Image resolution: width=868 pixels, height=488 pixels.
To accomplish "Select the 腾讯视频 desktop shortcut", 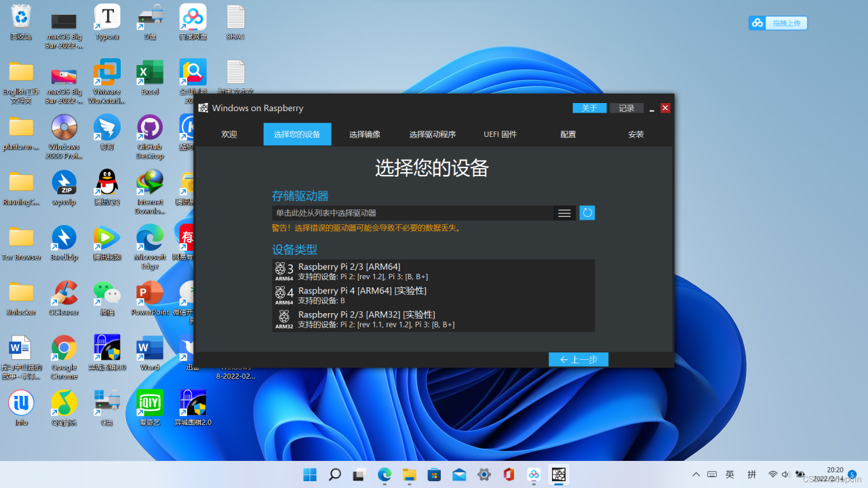I will pyautogui.click(x=107, y=243).
